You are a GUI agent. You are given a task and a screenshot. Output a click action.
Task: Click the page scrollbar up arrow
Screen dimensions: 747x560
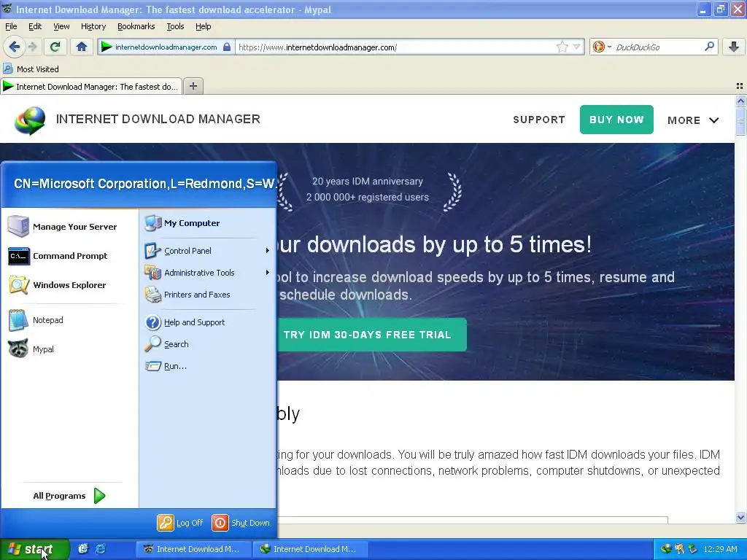740,101
